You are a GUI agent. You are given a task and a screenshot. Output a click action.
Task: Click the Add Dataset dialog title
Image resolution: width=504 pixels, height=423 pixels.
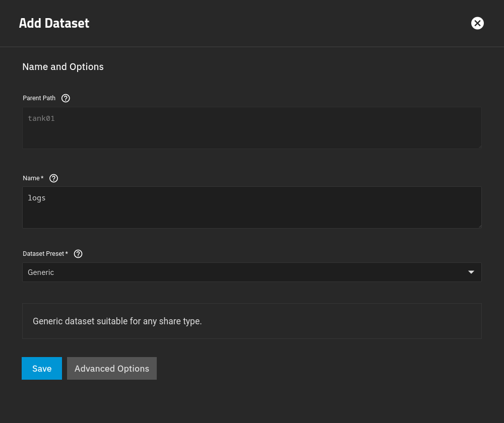54,23
